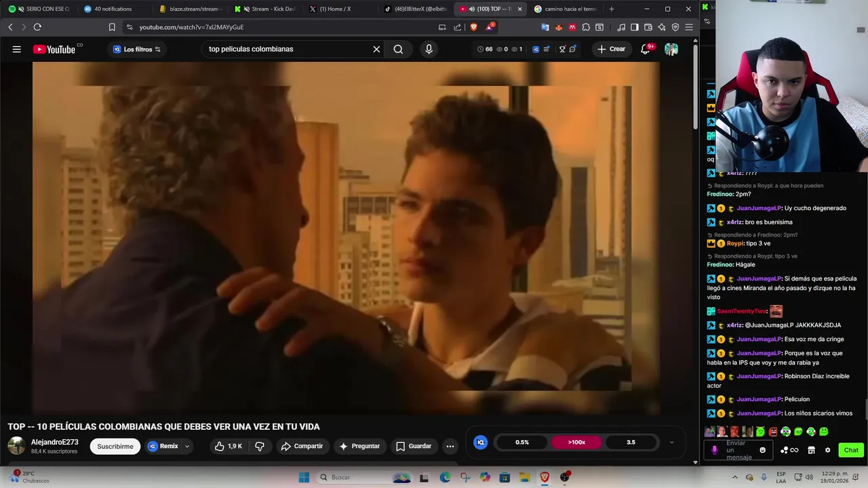The height and width of the screenshot is (488, 868).
Task: Clear the search box text
Action: click(376, 49)
